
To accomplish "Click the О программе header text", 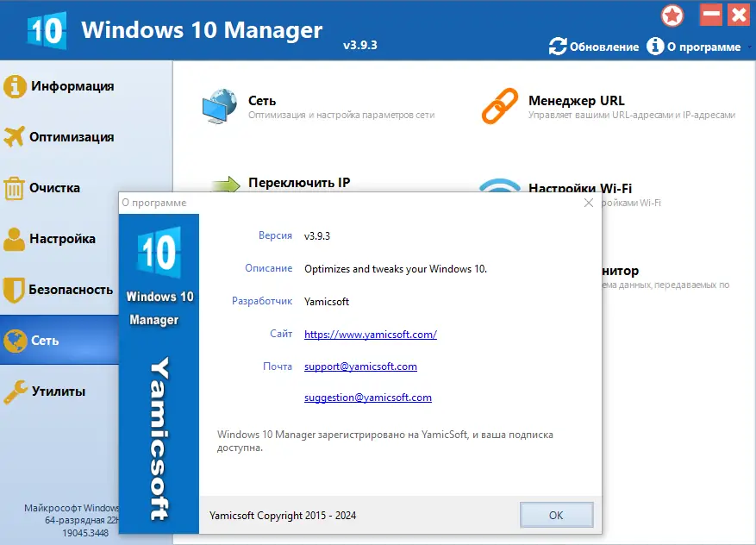I will [x=704, y=47].
